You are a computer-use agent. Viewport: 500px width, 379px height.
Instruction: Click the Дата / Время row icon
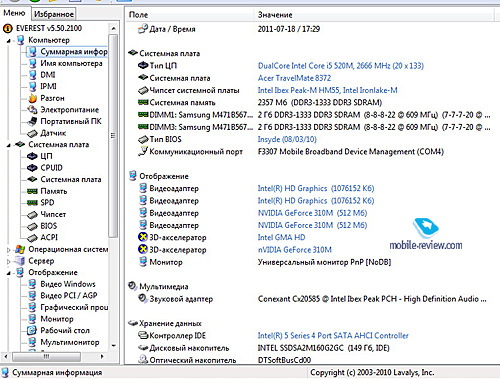pos(143,29)
